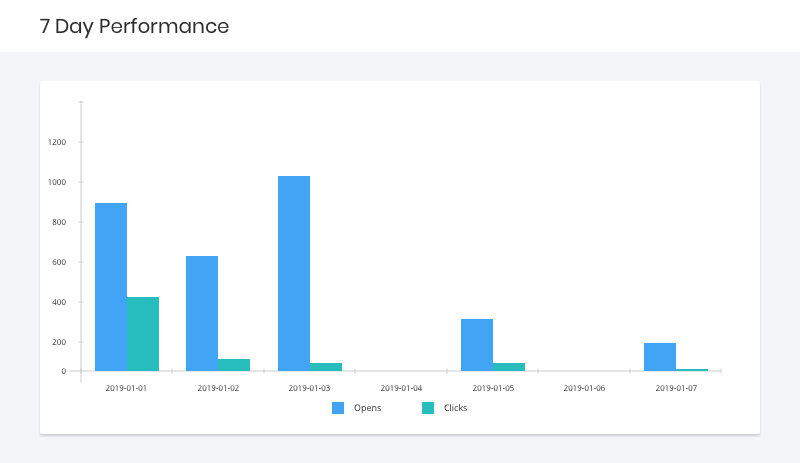Click the 2019-01-04 x-axis date label
Viewport: 800px width, 463px height.
[x=401, y=388]
